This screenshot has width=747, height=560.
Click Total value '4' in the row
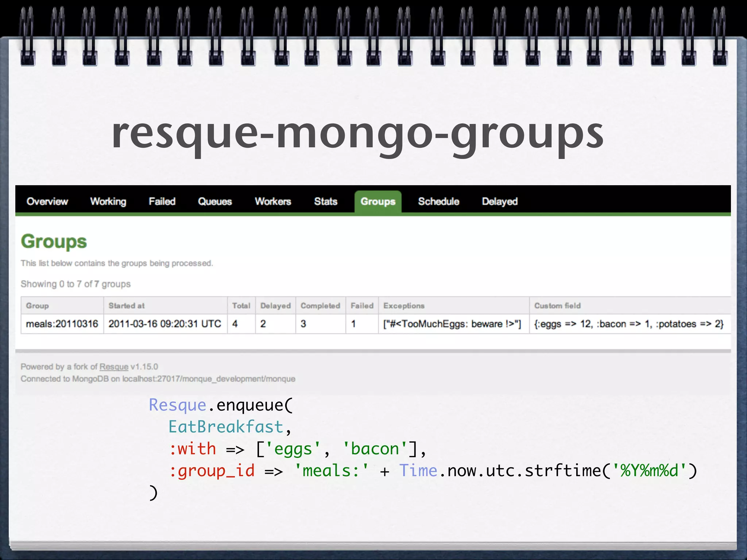[241, 324]
